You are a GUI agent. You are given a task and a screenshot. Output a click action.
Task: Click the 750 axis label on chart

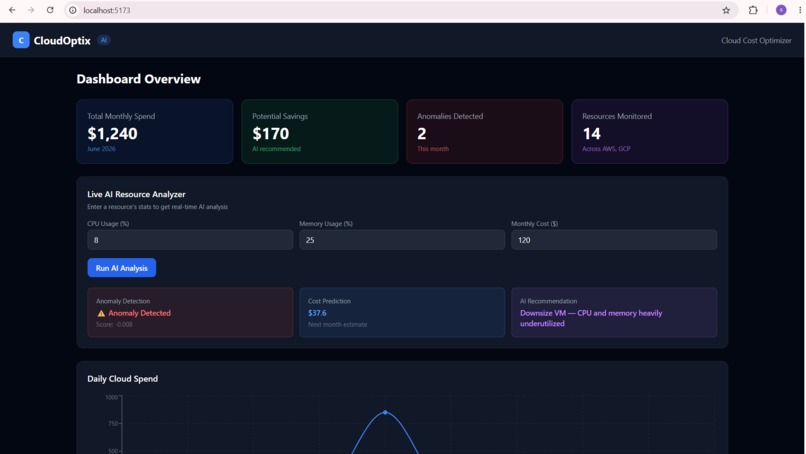click(113, 424)
